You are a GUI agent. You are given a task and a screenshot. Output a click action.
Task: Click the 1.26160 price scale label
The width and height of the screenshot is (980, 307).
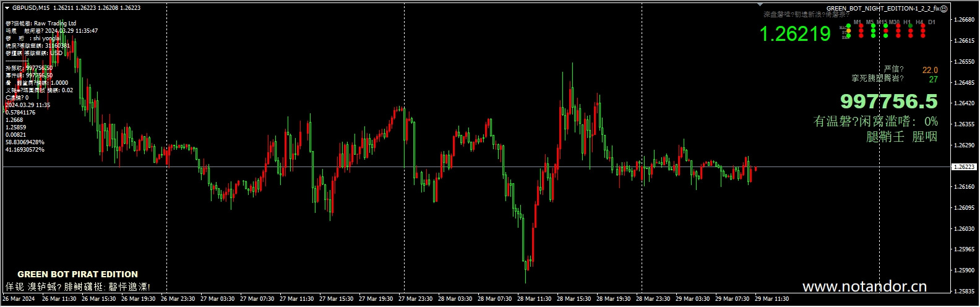pyautogui.click(x=965, y=187)
